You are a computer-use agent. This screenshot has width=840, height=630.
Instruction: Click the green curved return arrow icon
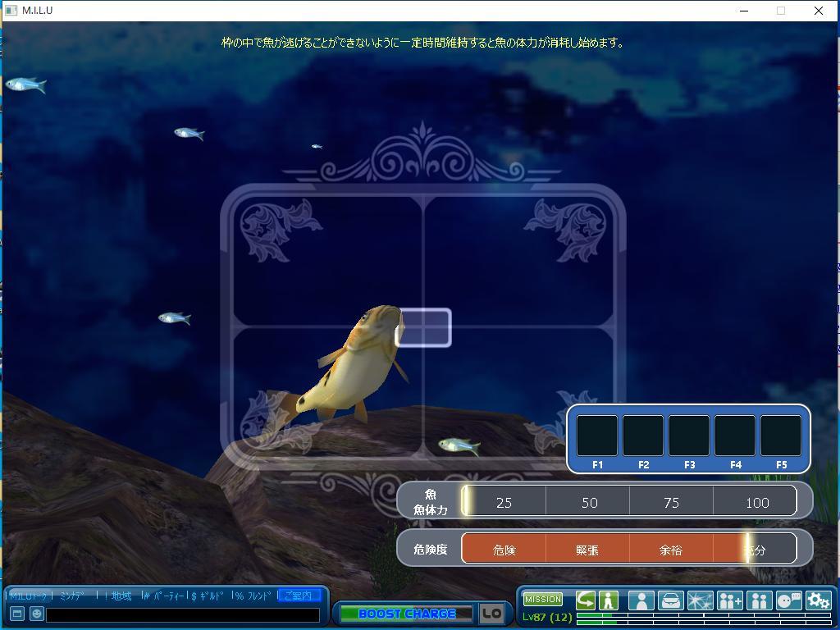tap(585, 600)
